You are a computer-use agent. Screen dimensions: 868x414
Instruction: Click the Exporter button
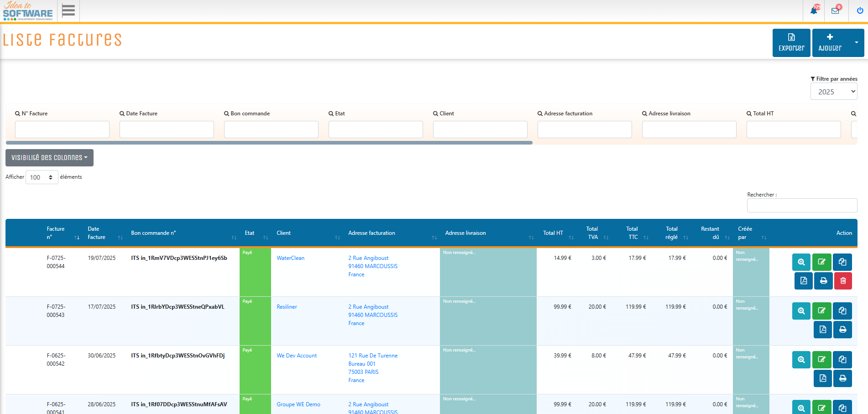pyautogui.click(x=791, y=43)
